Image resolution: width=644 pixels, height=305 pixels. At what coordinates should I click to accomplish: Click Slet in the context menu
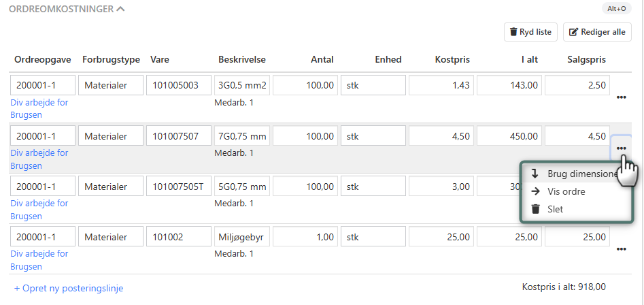[555, 209]
